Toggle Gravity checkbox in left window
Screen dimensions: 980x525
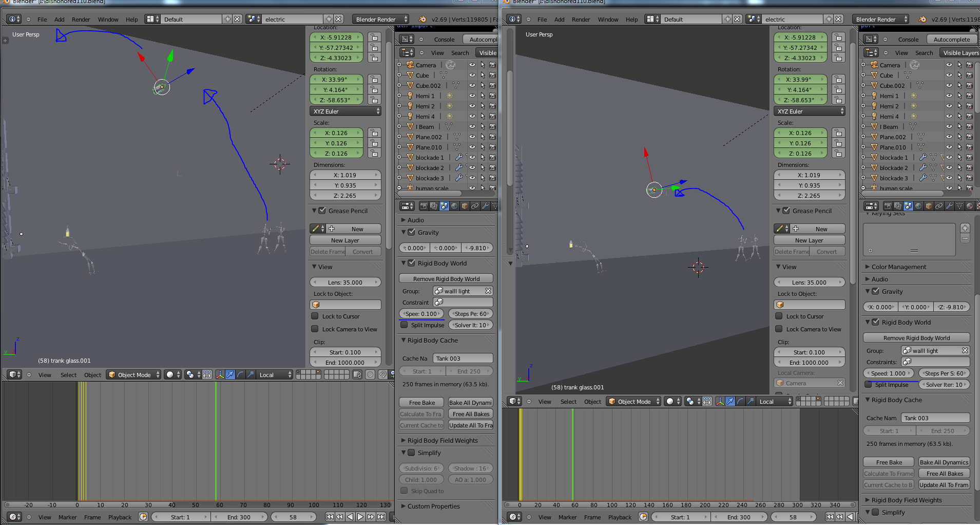tap(411, 232)
